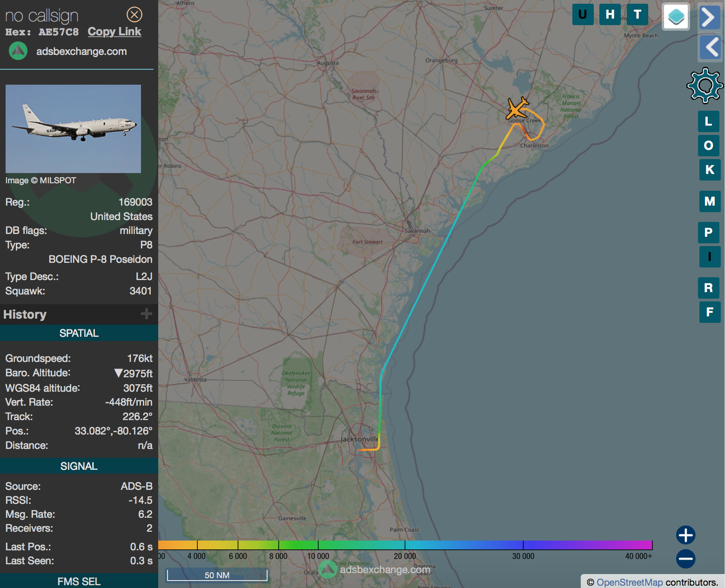Click the Jacksonville map label

[x=359, y=439]
